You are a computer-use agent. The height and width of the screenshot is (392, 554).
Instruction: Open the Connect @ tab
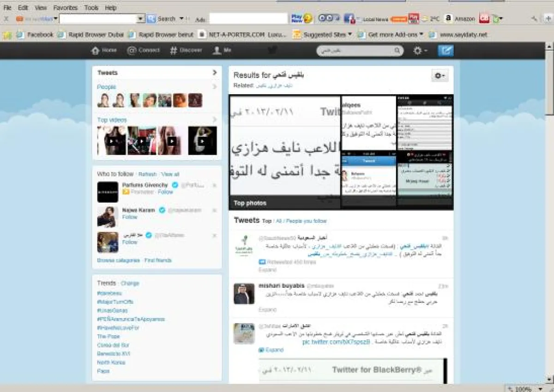click(x=144, y=50)
